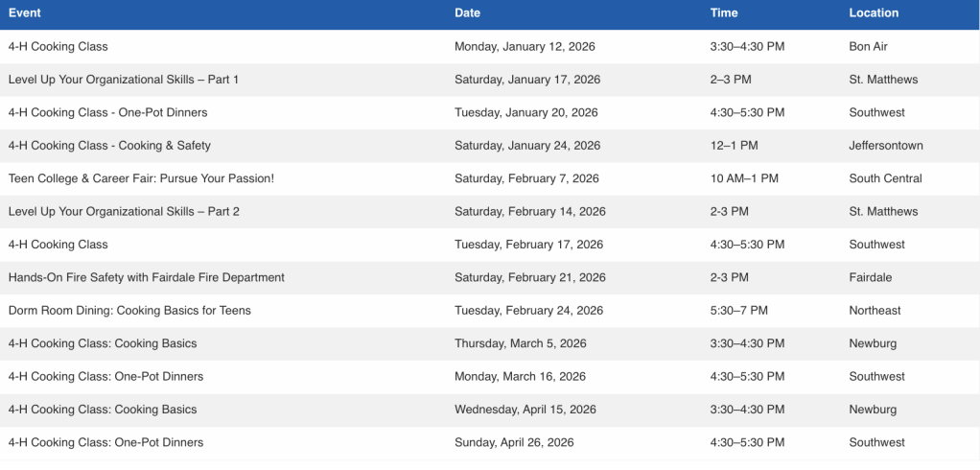The image size is (980, 470).
Task: Click 4-H Cooking Class - One-Pot Dinners January event
Action: click(x=107, y=112)
